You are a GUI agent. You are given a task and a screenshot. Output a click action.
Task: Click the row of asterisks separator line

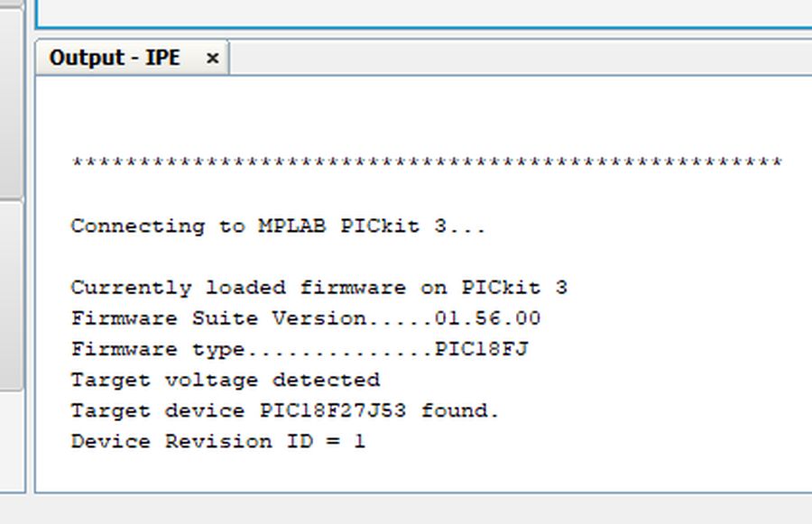pyautogui.click(x=427, y=163)
